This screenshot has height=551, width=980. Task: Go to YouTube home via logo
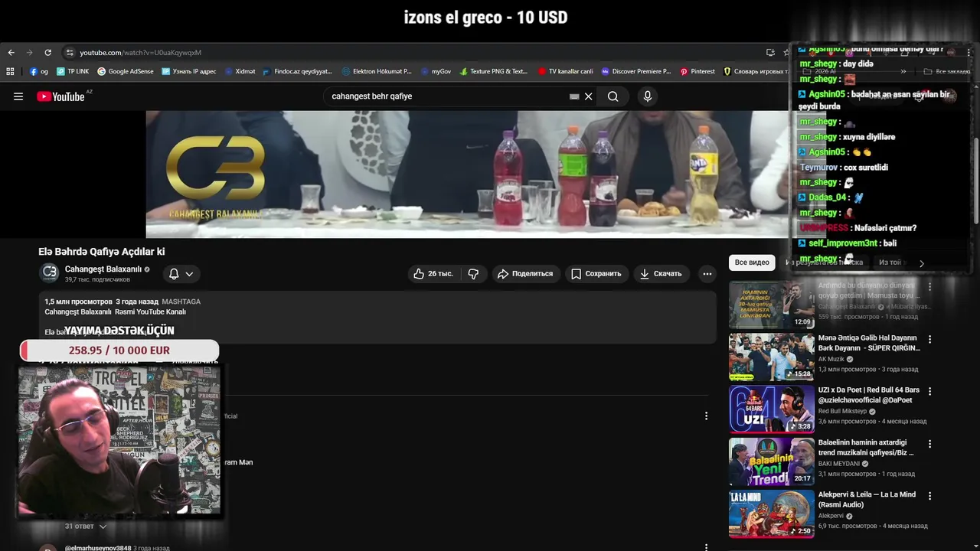pyautogui.click(x=60, y=96)
